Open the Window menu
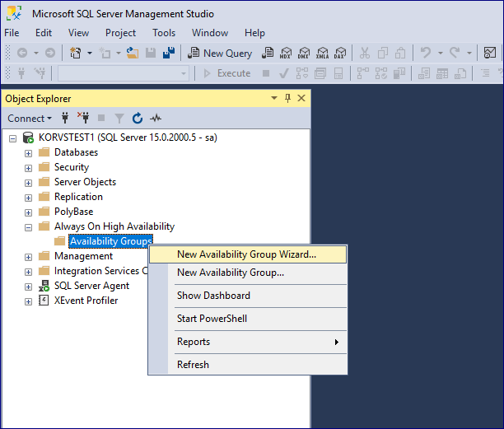Viewport: 504px width, 429px height. coord(210,33)
